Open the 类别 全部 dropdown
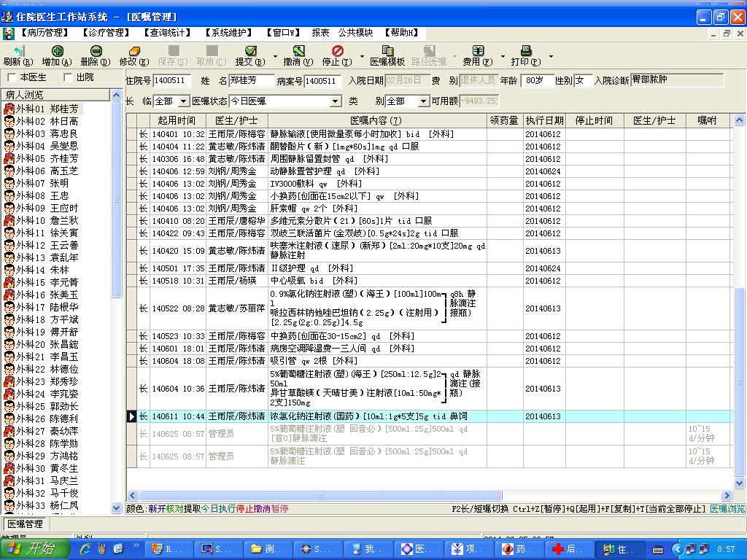This screenshot has height=560, width=747. (423, 101)
